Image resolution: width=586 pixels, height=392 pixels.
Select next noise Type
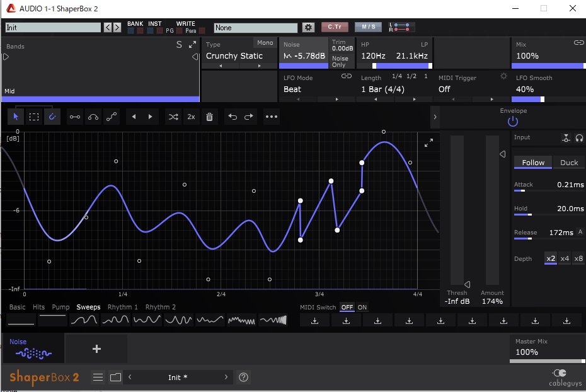260,66
